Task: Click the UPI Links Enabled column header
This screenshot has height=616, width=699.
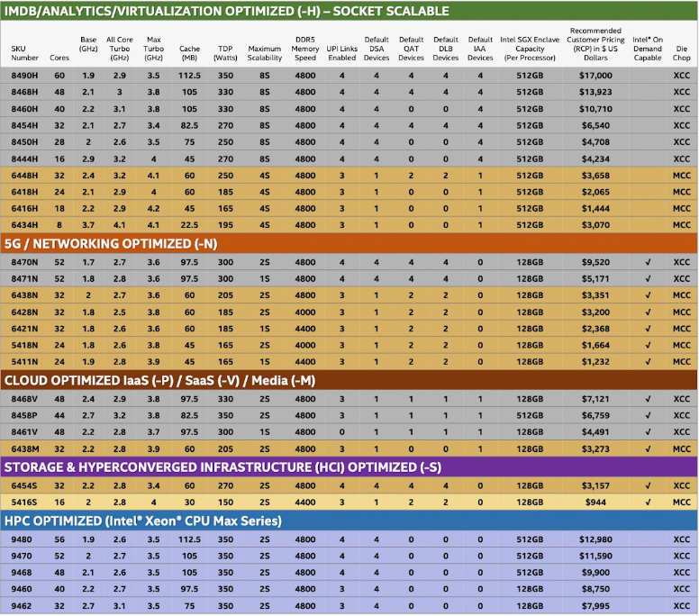Action: click(x=342, y=53)
